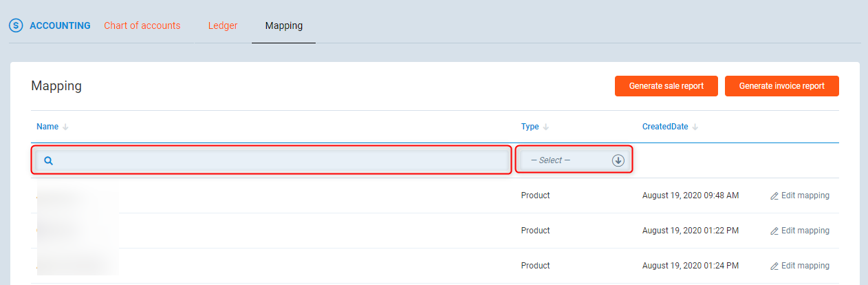868x285 pixels.
Task: Click the sort arrow beside Type column
Action: point(546,127)
